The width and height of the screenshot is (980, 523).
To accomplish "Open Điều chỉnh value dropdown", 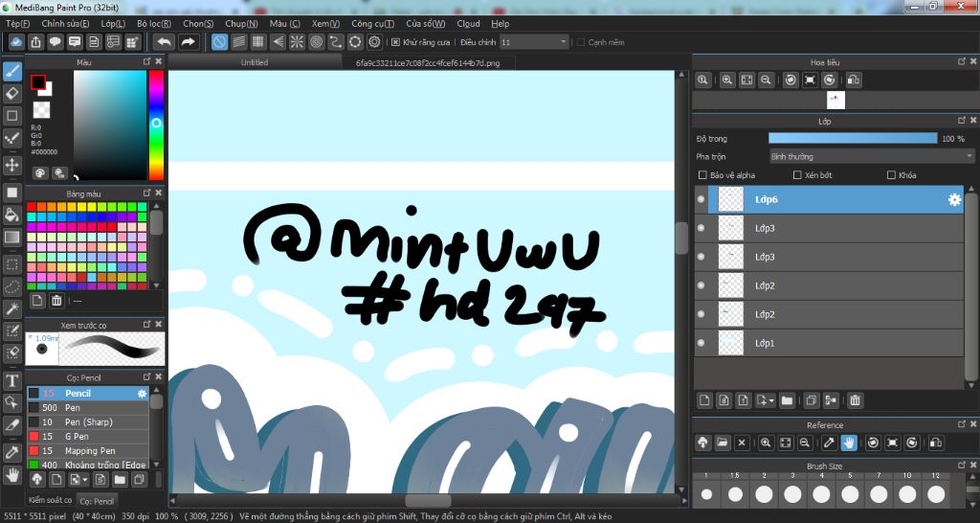I will tap(563, 42).
